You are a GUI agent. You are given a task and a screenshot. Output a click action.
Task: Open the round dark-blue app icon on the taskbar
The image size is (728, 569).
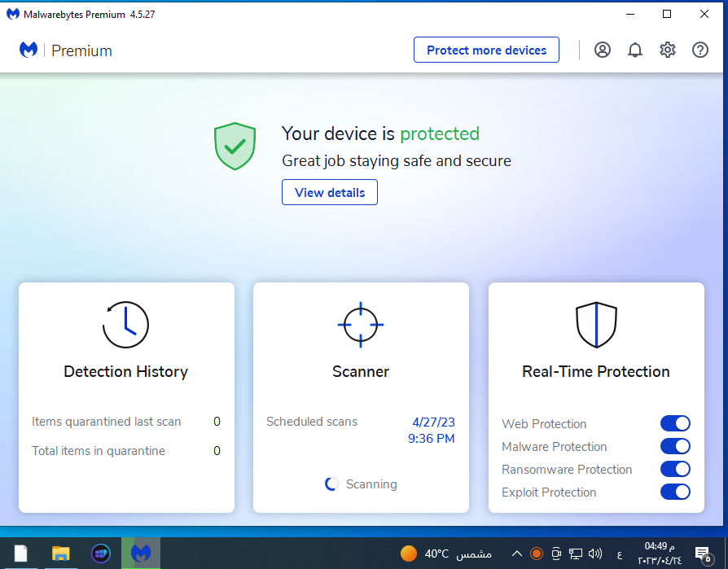(x=101, y=554)
